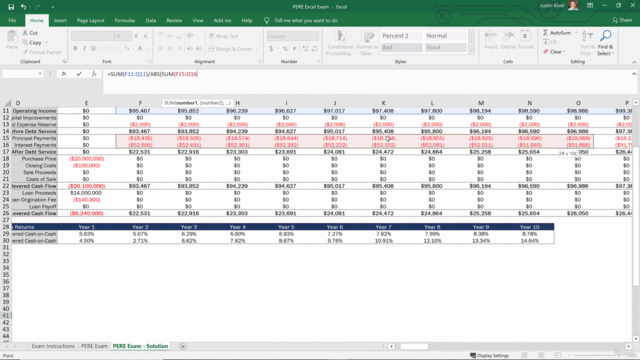Click Tell me what you want to do
Viewport: 640px width, 360px height.
(x=306, y=20)
